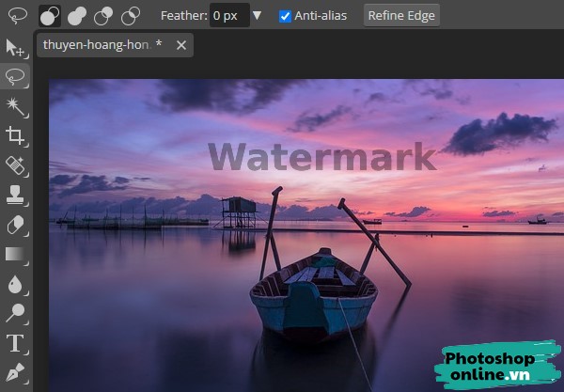564x392 pixels.
Task: Select the Magic Wand tool
Action: tap(15, 105)
